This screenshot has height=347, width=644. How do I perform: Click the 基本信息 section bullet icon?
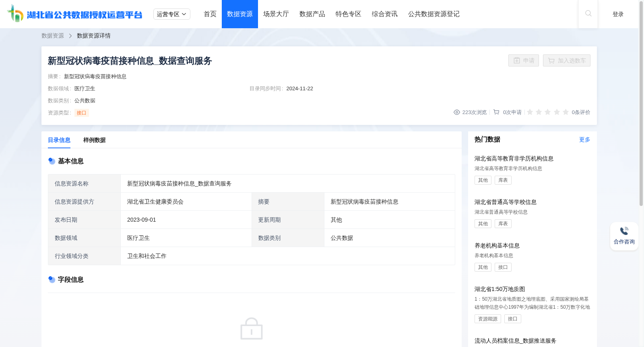coord(52,161)
